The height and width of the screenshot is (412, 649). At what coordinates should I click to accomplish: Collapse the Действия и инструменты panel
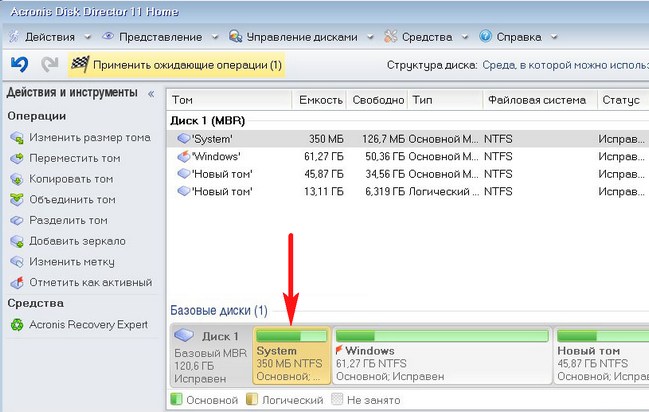(x=151, y=94)
